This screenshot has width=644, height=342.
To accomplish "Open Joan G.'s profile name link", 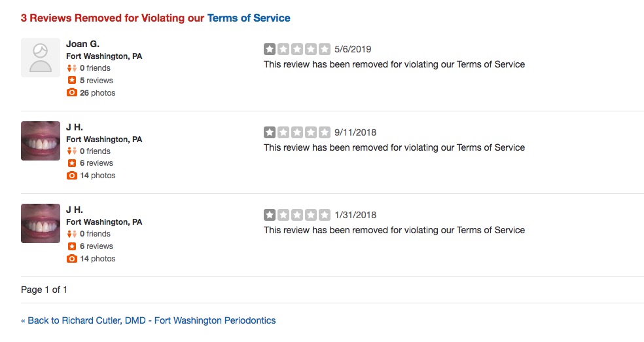I will point(82,44).
